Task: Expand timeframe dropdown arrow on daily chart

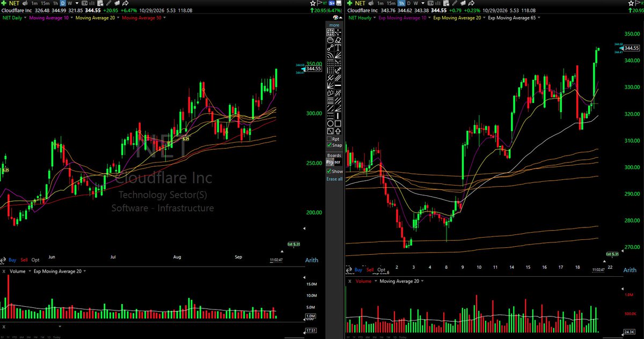Action: tap(77, 3)
